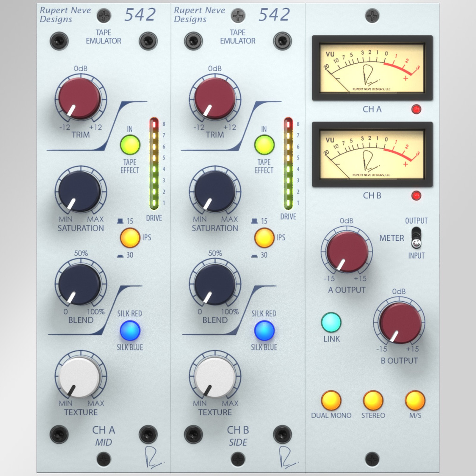Click the CH A Blend knob
This screenshot has height=476, width=476.
(80, 284)
